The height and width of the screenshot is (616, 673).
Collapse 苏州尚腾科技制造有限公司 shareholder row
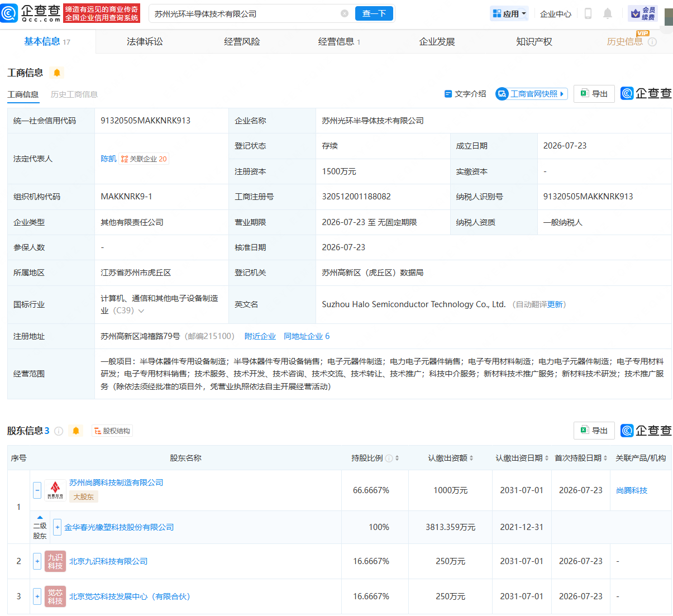click(x=37, y=490)
